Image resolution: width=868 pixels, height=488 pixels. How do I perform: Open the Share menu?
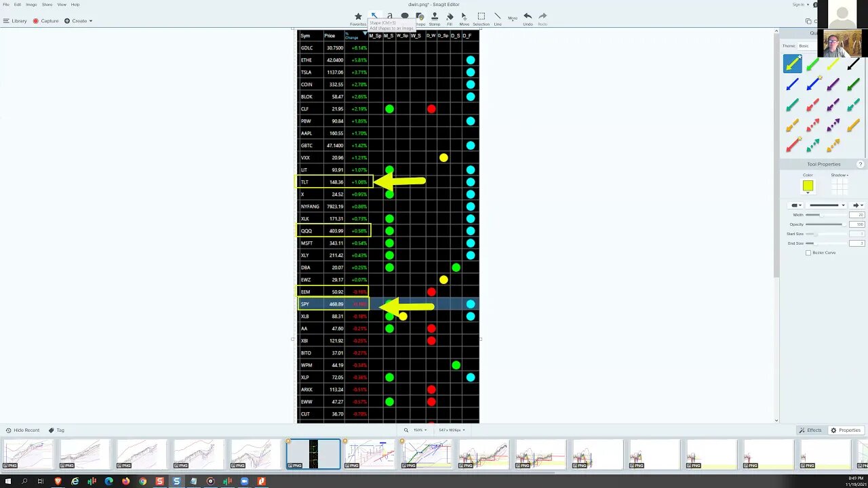[47, 5]
